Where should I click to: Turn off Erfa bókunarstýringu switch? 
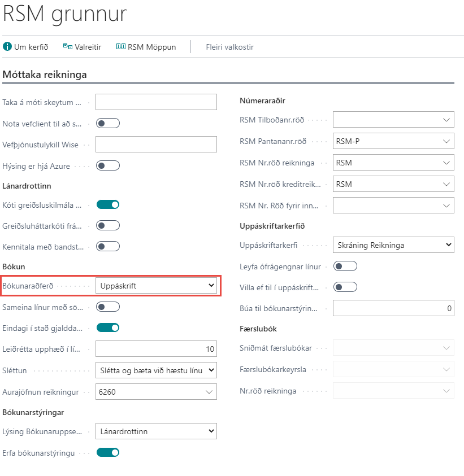(x=108, y=452)
